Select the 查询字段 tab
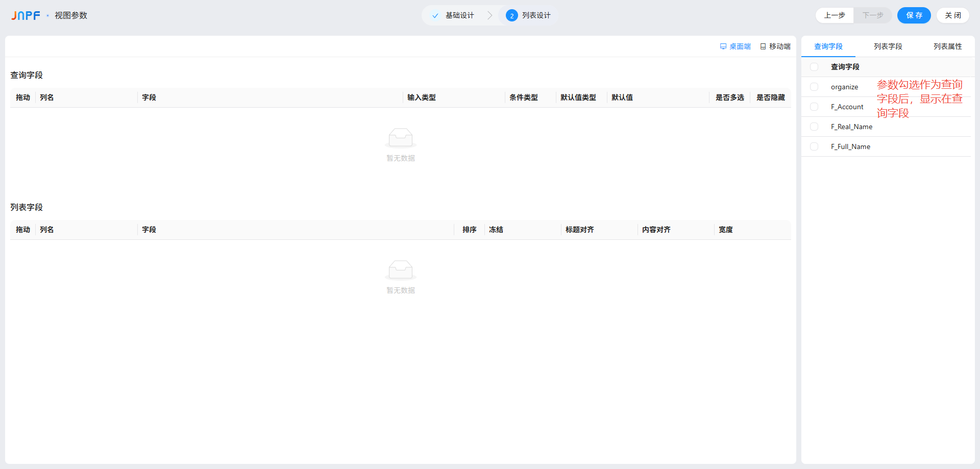The width and height of the screenshot is (980, 469). tap(828, 46)
